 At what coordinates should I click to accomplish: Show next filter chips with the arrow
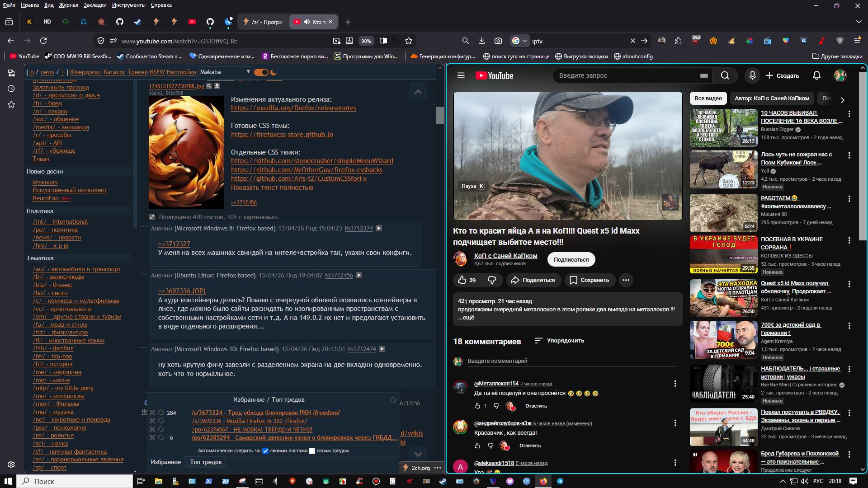(x=842, y=100)
